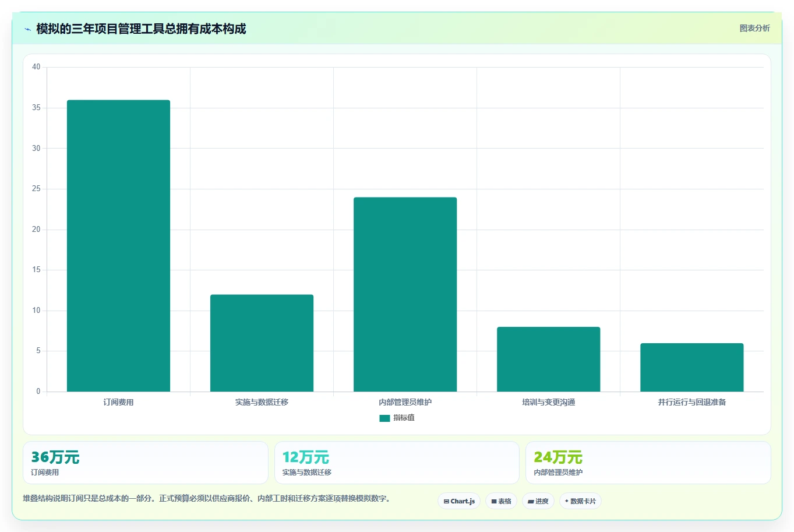Screen dimensions: 794x532
Task: Open the 12万元 实施与数据迁移 data card
Action: pos(397,463)
